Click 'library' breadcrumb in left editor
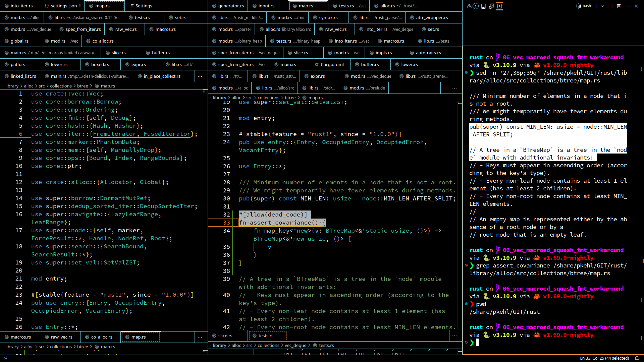The height and width of the screenshot is (362, 644). coord(12,86)
